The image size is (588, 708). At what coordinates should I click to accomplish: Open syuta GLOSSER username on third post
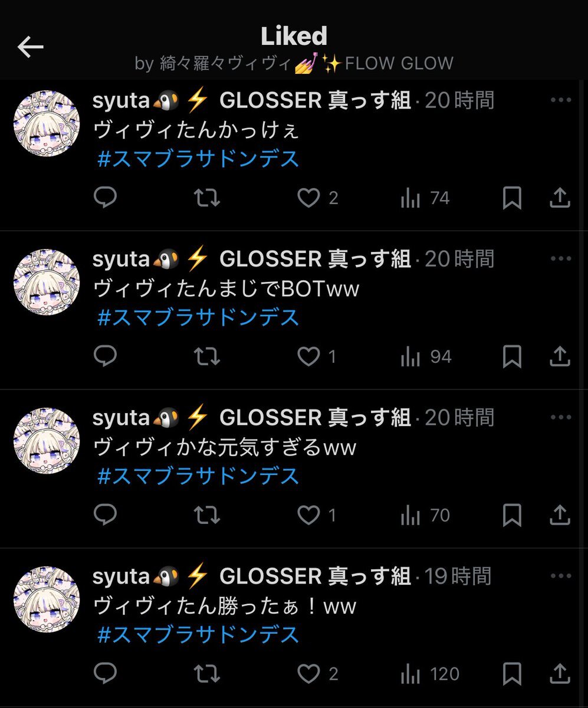pyautogui.click(x=252, y=418)
